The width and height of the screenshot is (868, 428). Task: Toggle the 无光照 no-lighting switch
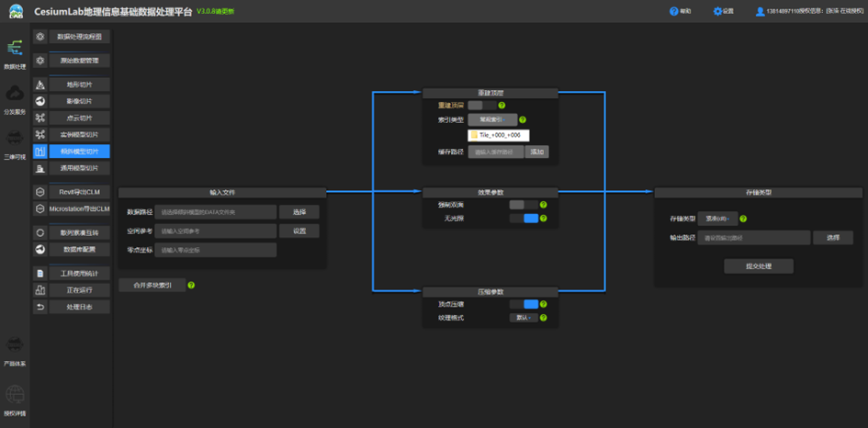(x=524, y=219)
